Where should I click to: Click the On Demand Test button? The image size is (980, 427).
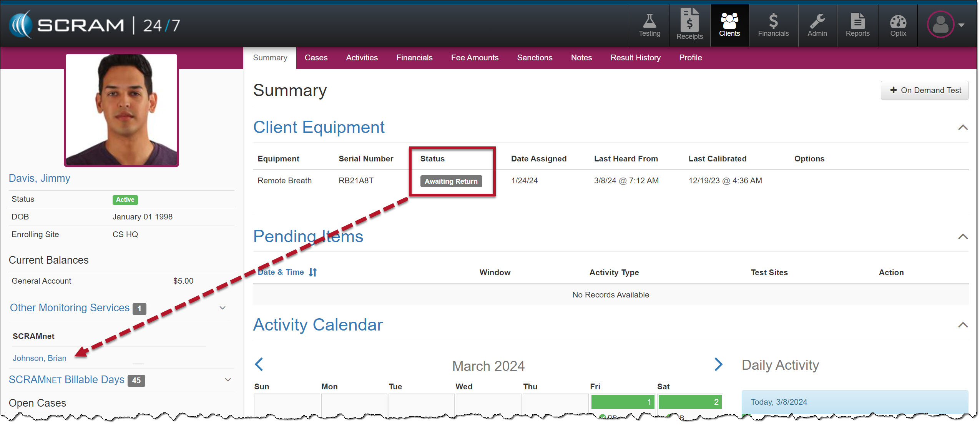pyautogui.click(x=924, y=90)
